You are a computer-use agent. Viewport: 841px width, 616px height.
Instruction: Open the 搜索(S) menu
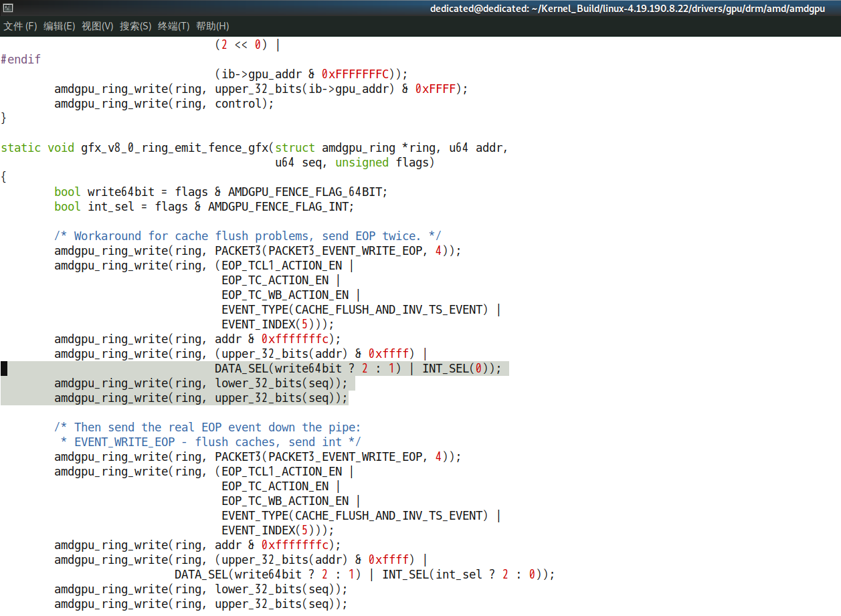click(x=136, y=26)
